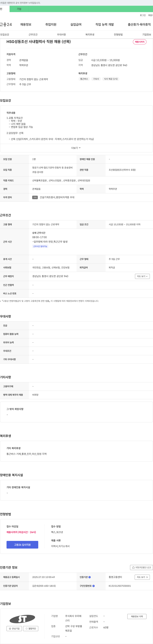The width and height of the screenshot is (153, 644).
Task: Open the help icon beside 인증기관
Action: pyautogui.click(x=90, y=577)
